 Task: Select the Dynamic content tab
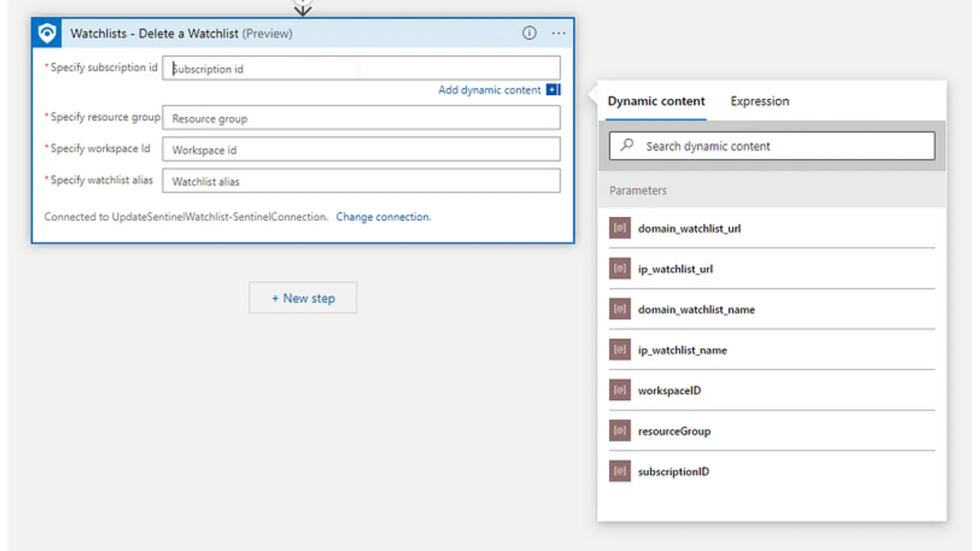click(656, 101)
